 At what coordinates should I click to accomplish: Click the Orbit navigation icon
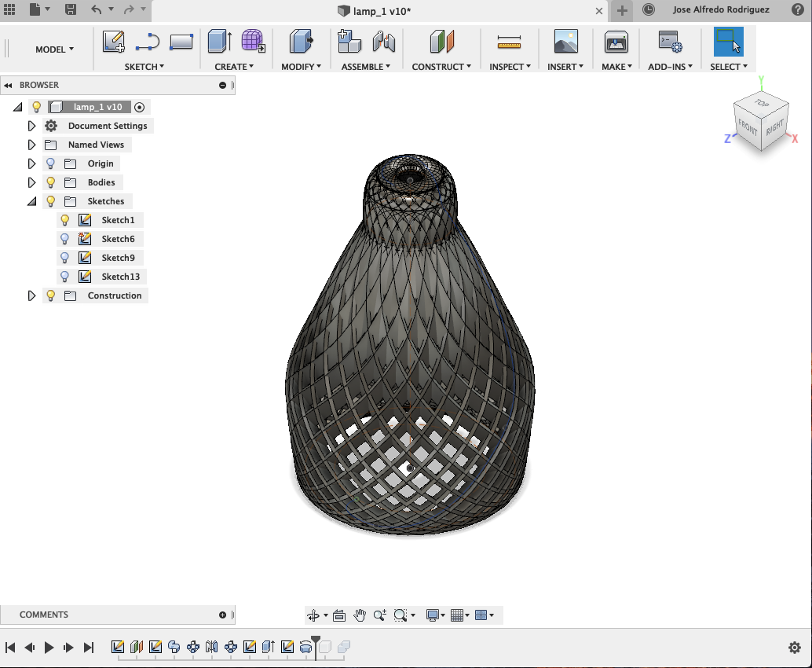[x=313, y=615]
